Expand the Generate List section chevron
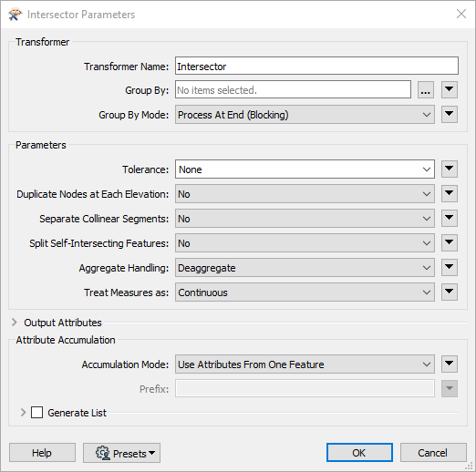This screenshot has width=476, height=472. point(23,413)
